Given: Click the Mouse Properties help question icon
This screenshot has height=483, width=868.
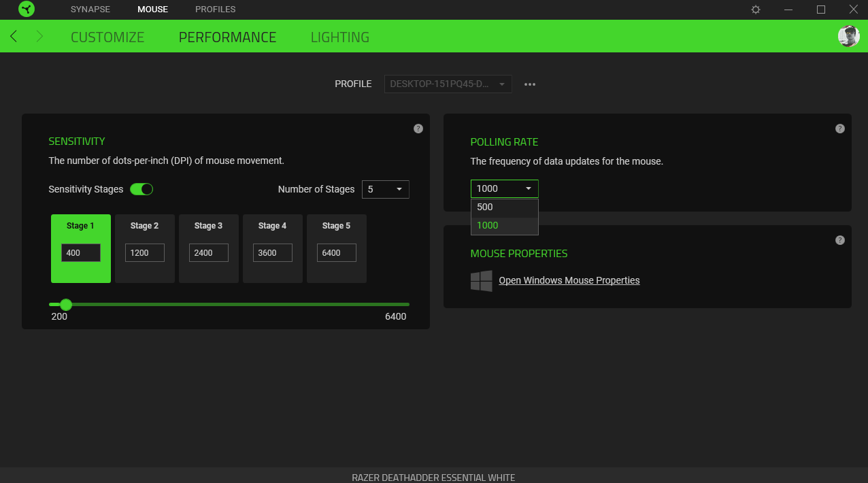Looking at the screenshot, I should point(840,240).
